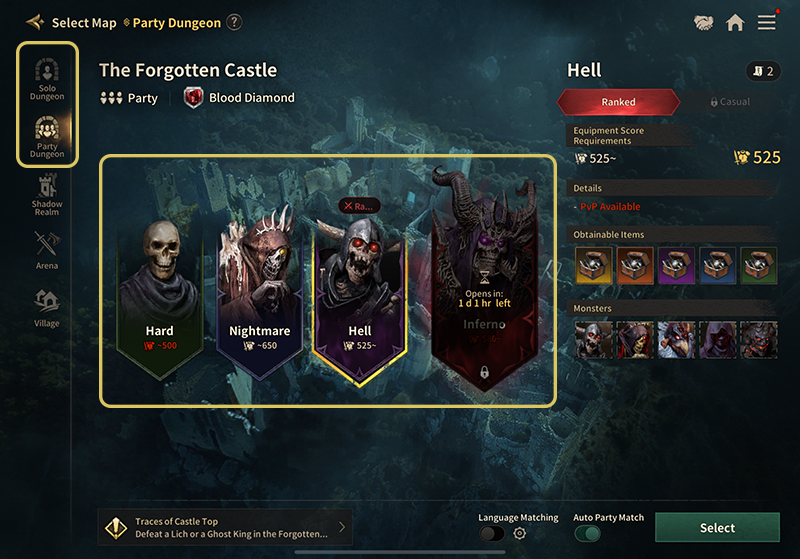The image size is (800, 559).
Task: Select the Party Dungeon tab
Action: pos(47,137)
